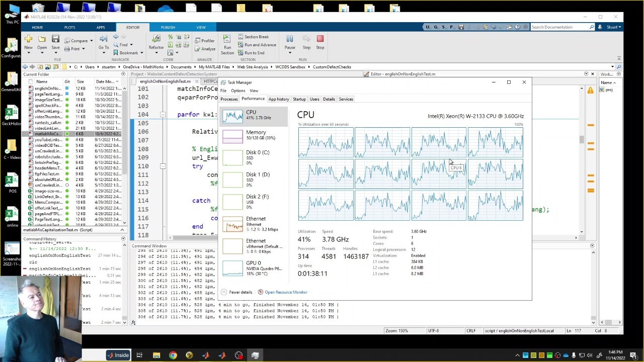Switch to the Processes tab
Viewport: 644px width, 362px height.
coord(229,99)
